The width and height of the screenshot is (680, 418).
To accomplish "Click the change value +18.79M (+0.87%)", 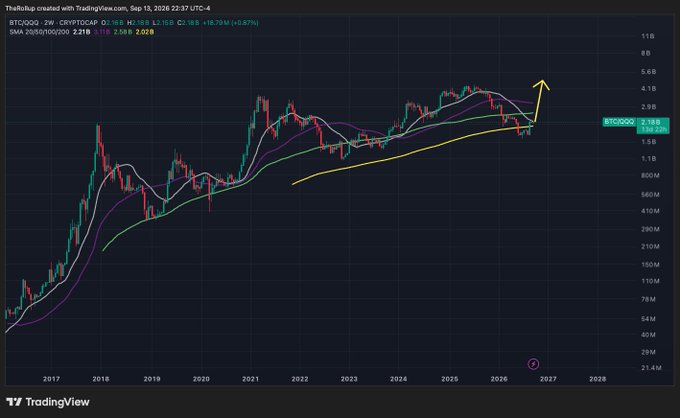I will 230,23.
